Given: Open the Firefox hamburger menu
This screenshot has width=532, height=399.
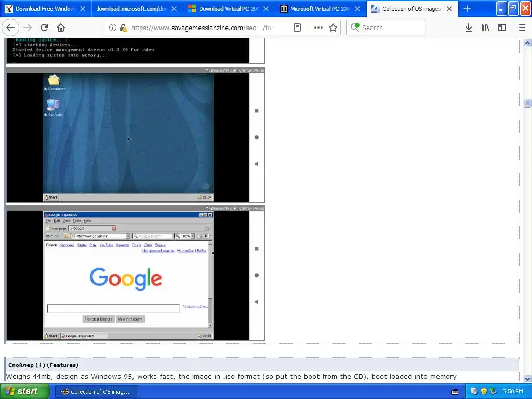Looking at the screenshot, I should pyautogui.click(x=522, y=28).
